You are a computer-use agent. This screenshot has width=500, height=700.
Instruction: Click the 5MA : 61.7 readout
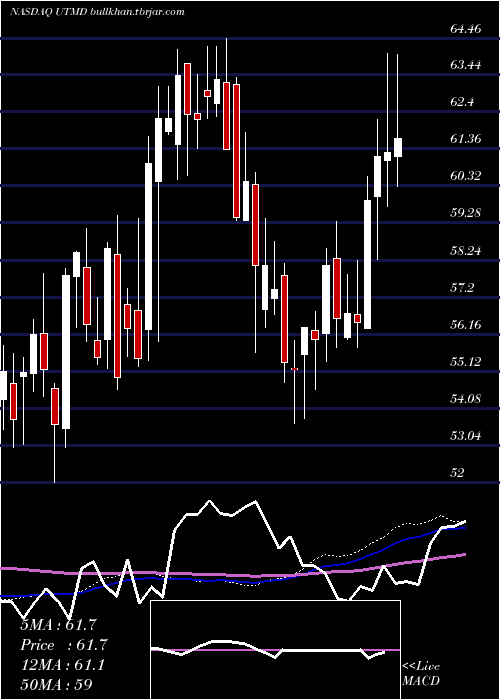coord(58,625)
